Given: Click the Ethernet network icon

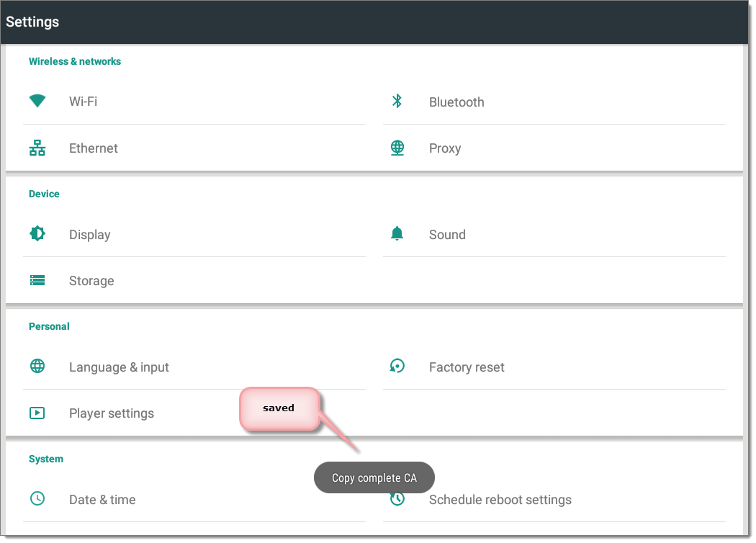Looking at the screenshot, I should tap(37, 148).
